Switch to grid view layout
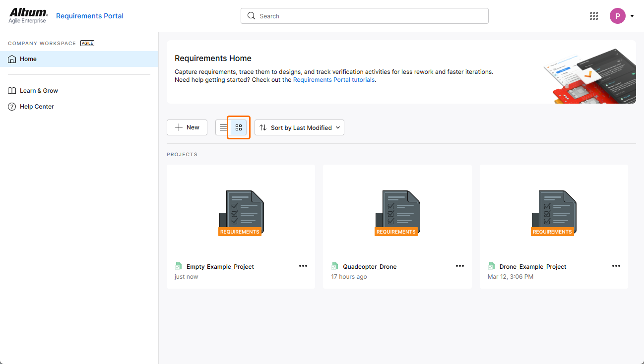The image size is (644, 364). pos(239,127)
